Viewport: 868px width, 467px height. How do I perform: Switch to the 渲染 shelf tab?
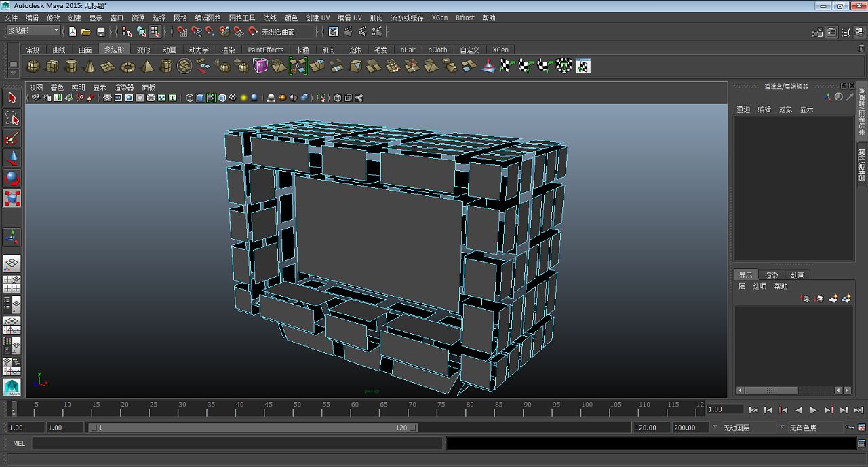coord(228,50)
